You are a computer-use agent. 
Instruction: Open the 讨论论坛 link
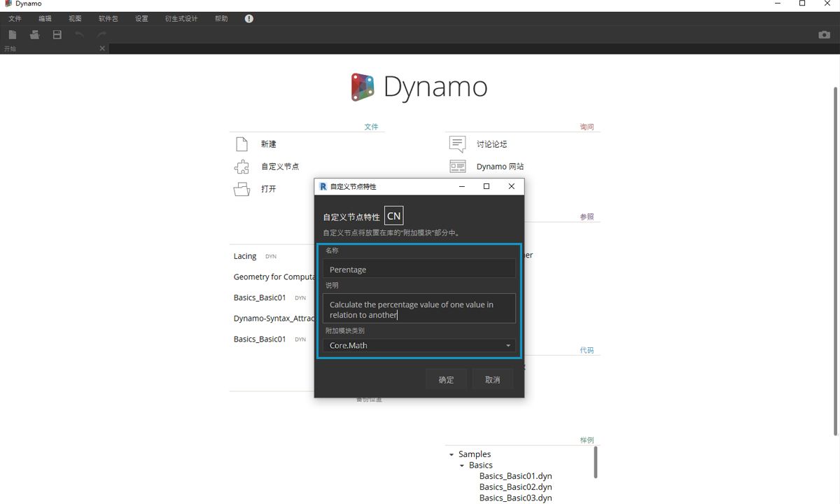pyautogui.click(x=492, y=144)
